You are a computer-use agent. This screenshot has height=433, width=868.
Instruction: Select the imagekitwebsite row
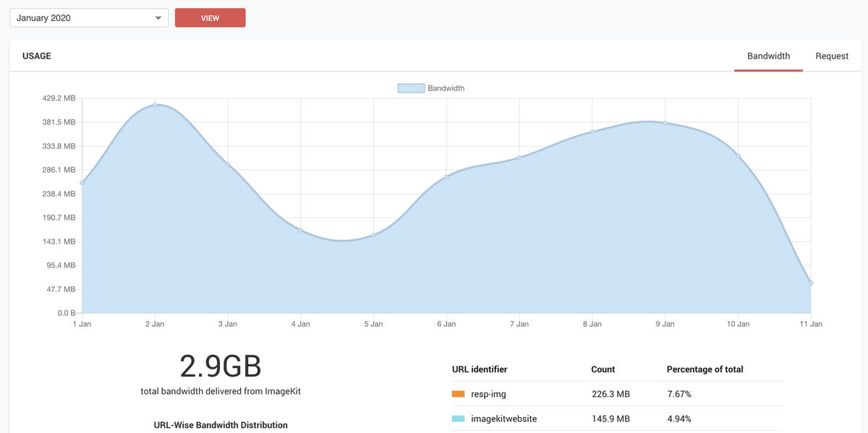(504, 418)
